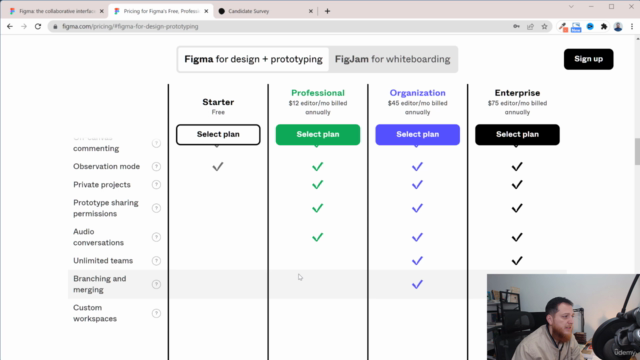This screenshot has height=360, width=640.
Task: Go forward with the browser arrow
Action: click(24, 27)
